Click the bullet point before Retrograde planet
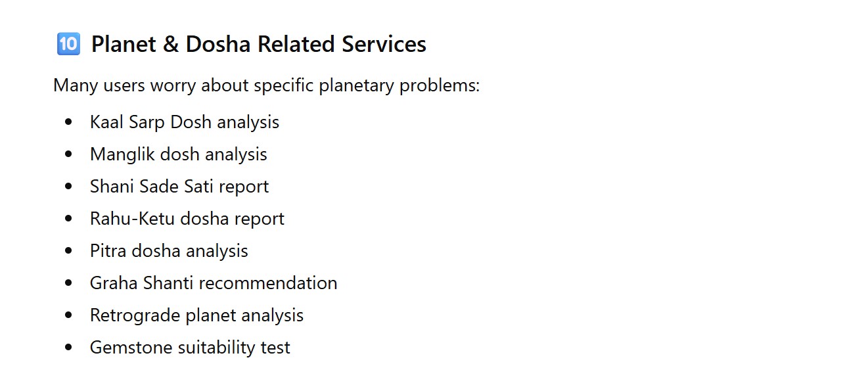 [69, 315]
